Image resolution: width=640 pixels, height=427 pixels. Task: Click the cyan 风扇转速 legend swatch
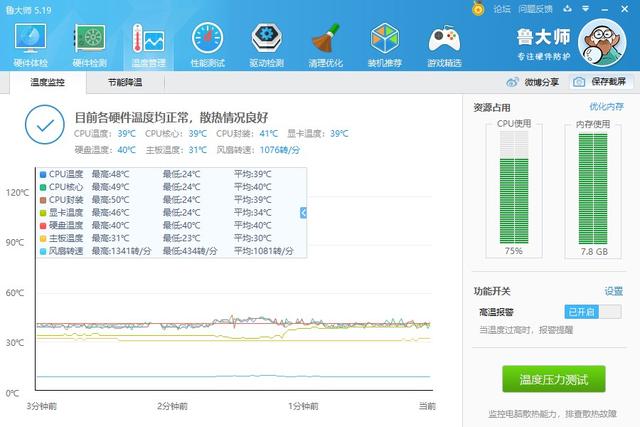43,251
